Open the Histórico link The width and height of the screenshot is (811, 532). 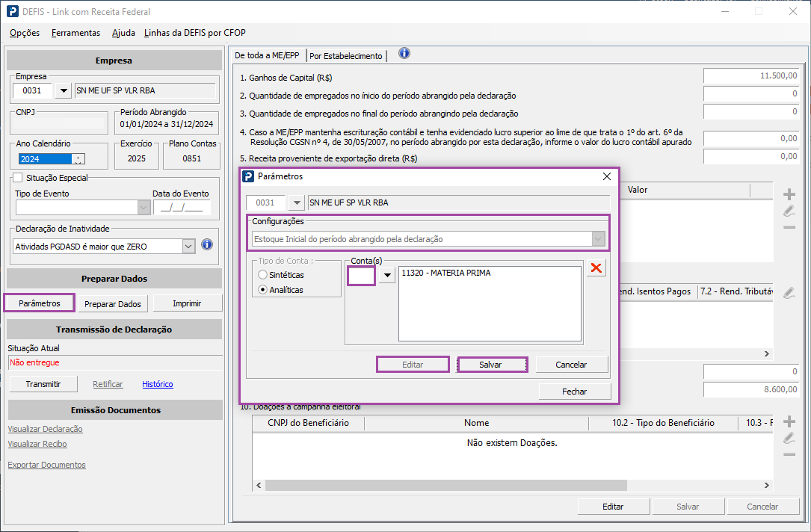tap(157, 384)
